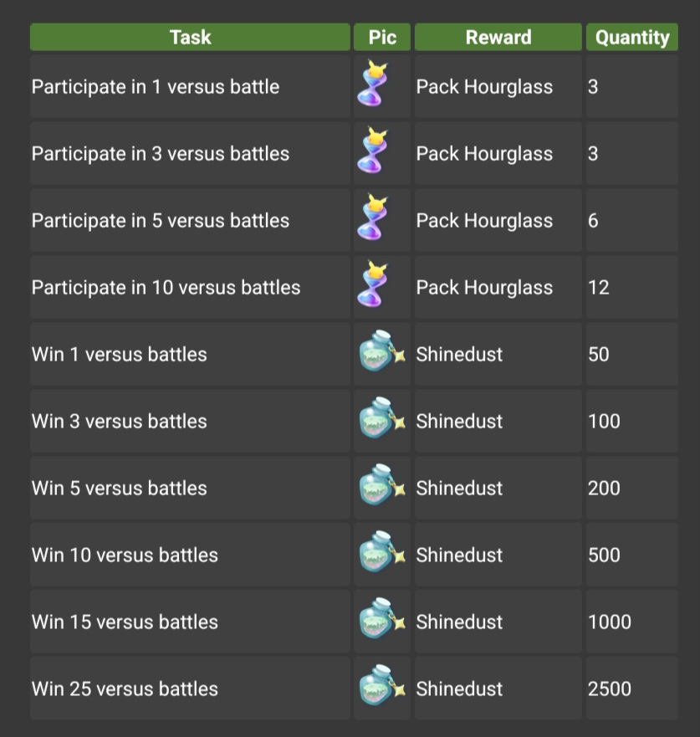Click the Quantity column header
The height and width of the screenshot is (737, 700).
click(632, 37)
